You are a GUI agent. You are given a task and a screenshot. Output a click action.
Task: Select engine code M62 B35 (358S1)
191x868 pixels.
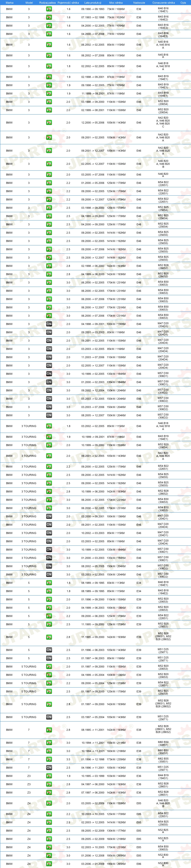click(163, 760)
